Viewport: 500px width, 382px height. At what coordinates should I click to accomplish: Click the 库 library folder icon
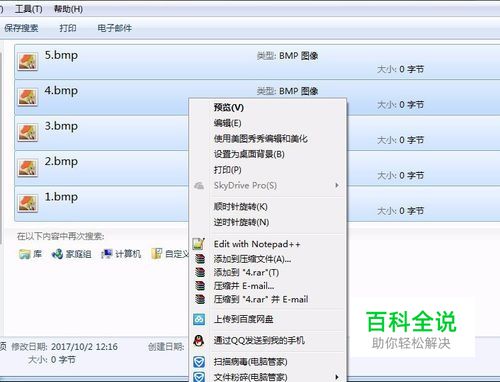(24, 254)
